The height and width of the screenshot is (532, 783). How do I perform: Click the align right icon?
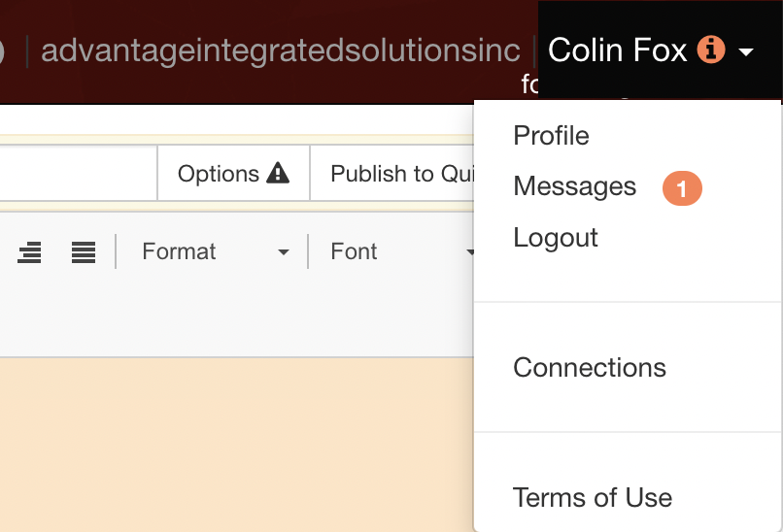[x=29, y=252]
